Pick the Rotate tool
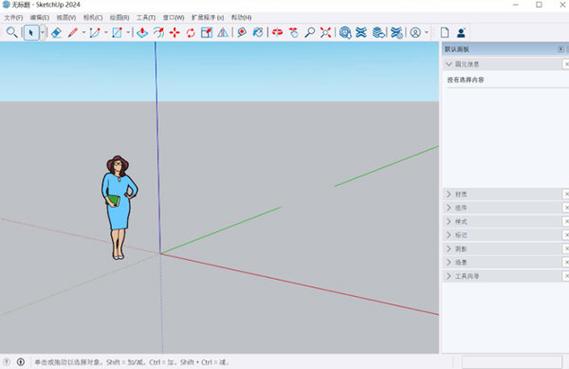 coord(191,33)
